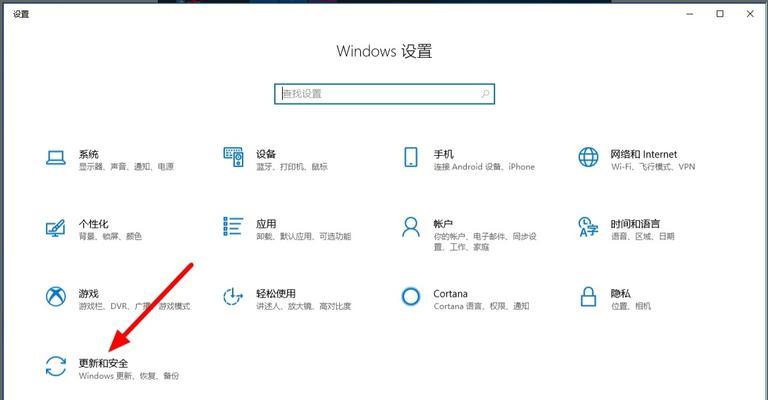
Task: Click the 时间和语言 title text
Action: click(635, 224)
